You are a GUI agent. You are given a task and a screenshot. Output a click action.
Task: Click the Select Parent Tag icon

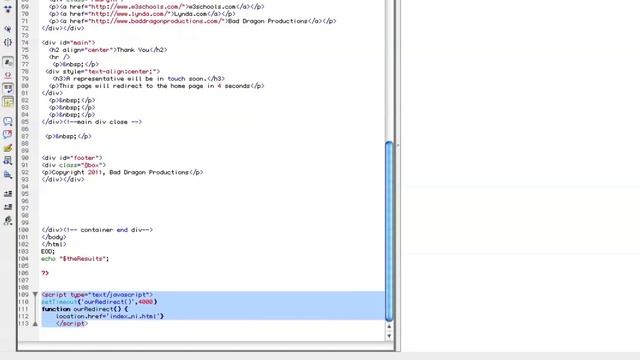click(8, 29)
